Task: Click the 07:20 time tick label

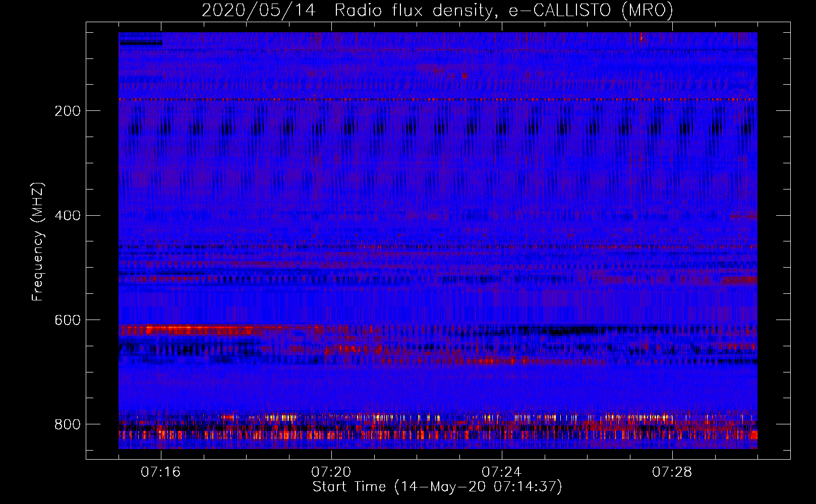Action: (331, 472)
